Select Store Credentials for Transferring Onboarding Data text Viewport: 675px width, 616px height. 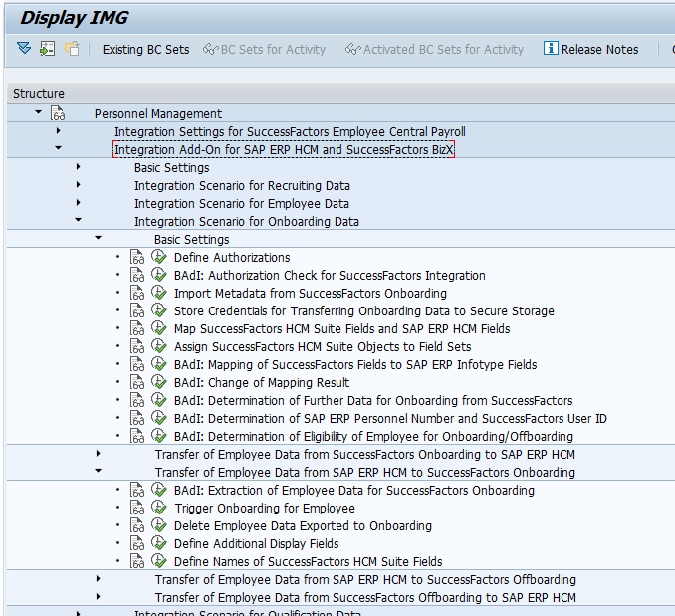364,311
